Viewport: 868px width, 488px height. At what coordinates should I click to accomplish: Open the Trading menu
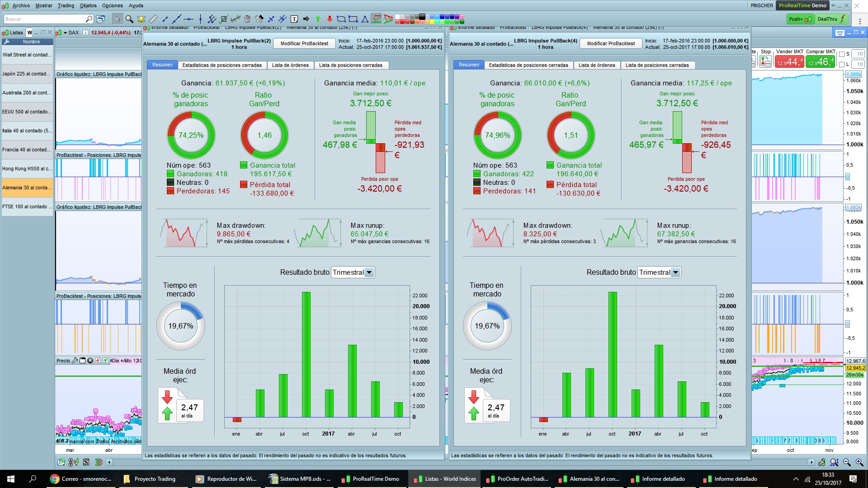66,5
